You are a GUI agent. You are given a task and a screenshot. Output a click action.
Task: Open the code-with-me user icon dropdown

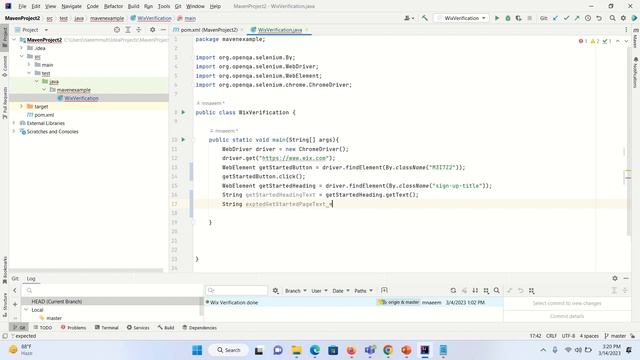(x=409, y=18)
